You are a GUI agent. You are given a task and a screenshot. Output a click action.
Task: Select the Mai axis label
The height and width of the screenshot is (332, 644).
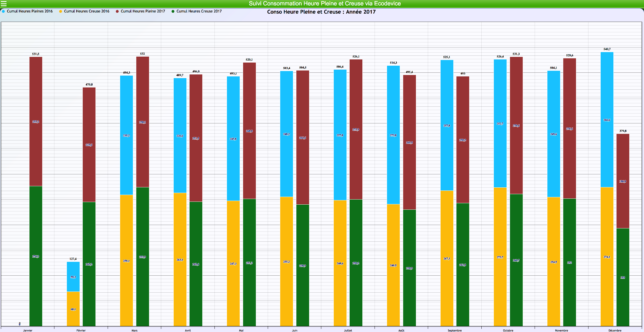pos(241,330)
